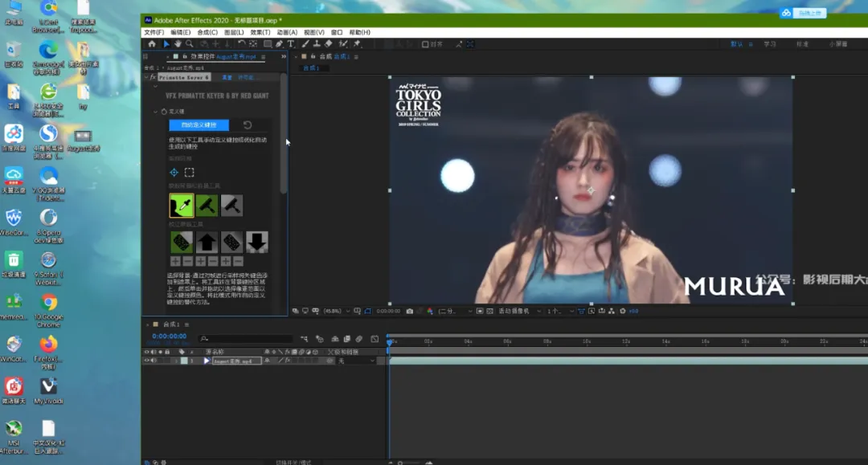Select the Type text tool
Viewport: 868px width, 465px height.
click(291, 43)
